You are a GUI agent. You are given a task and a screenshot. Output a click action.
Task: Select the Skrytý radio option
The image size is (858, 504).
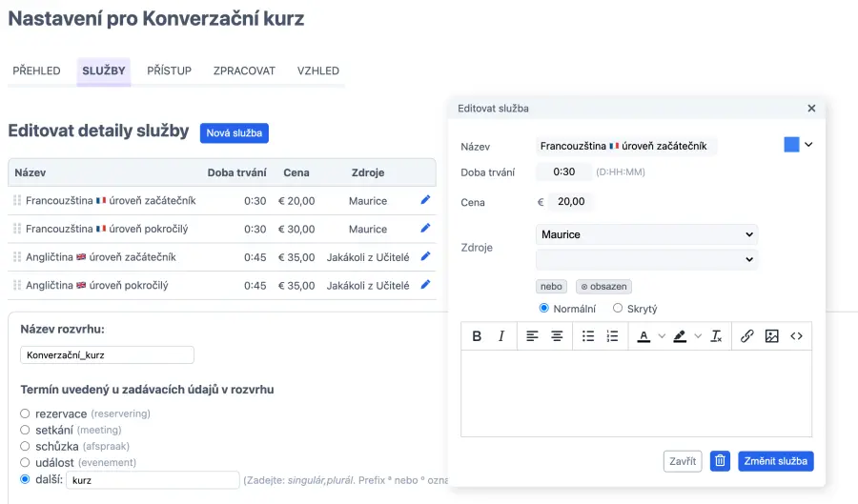[618, 308]
